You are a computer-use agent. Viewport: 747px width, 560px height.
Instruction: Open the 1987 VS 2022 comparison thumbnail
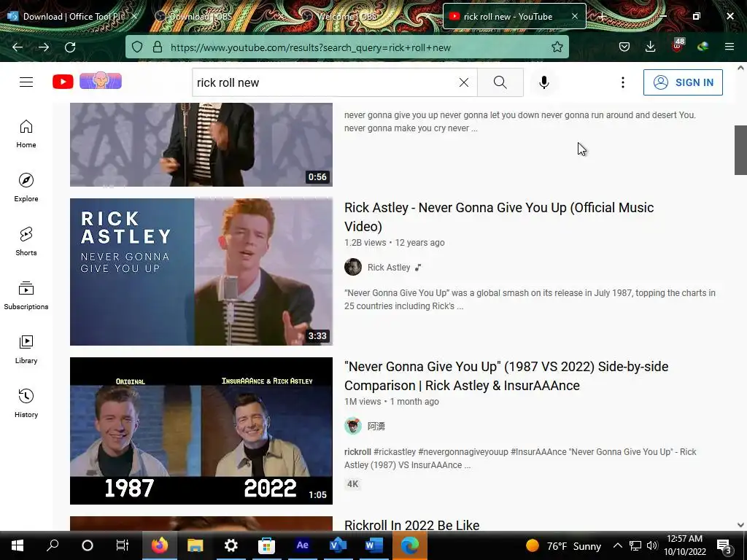tap(201, 431)
